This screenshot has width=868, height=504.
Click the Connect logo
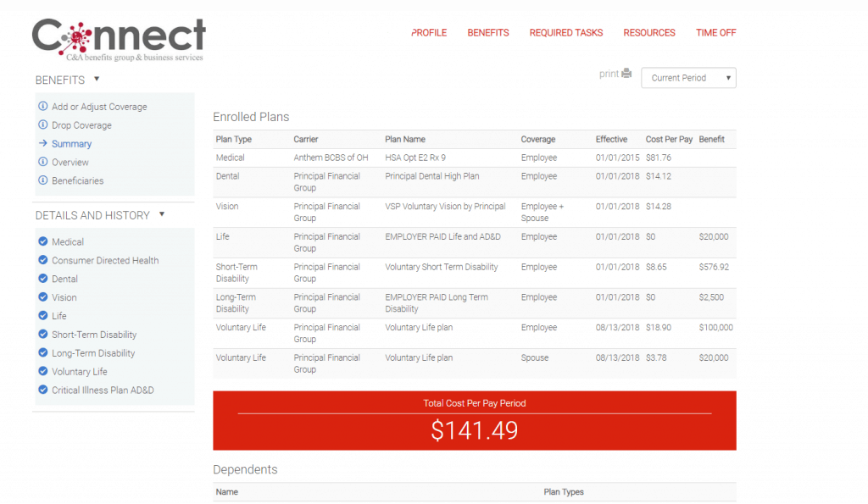click(x=118, y=36)
